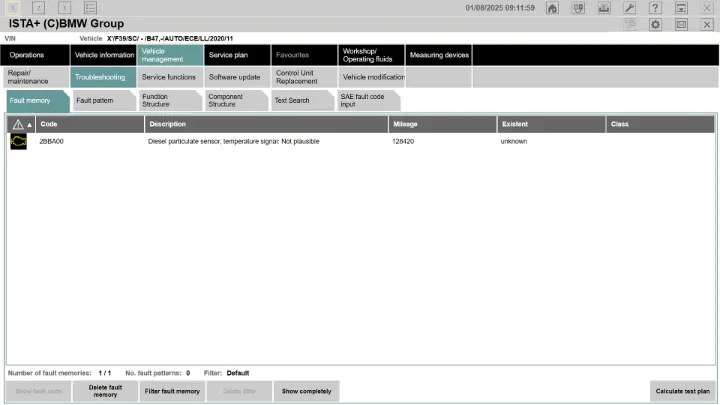Open the Service plan tab
This screenshot has height=405, width=720.
click(237, 55)
